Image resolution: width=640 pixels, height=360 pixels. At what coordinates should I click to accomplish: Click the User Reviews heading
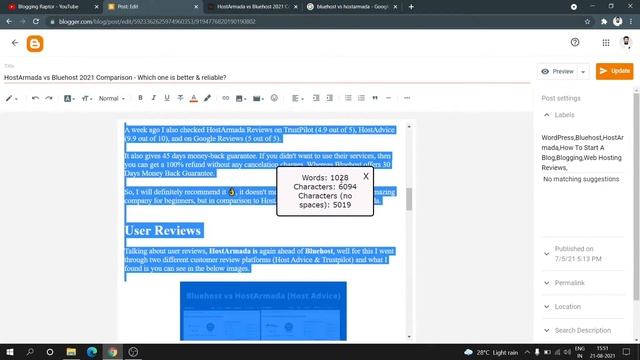[163, 231]
